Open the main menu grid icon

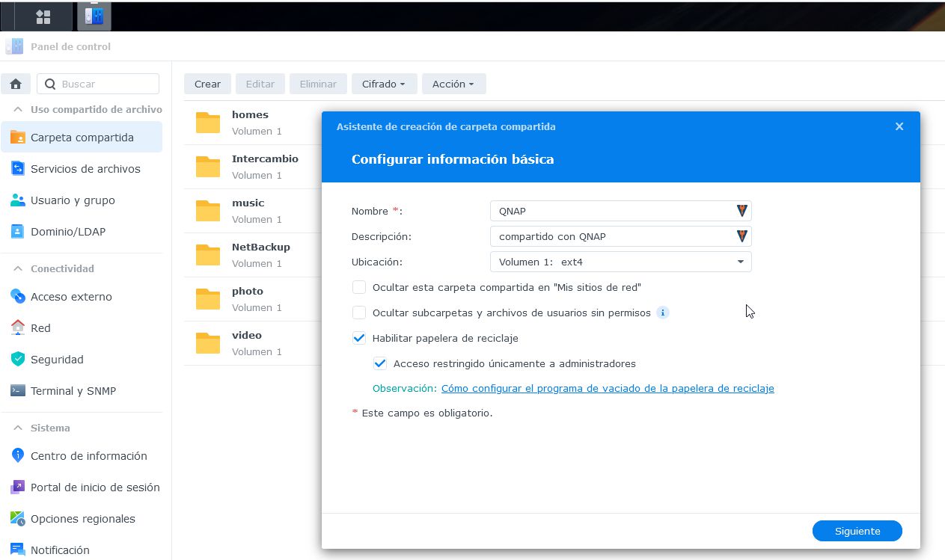[x=43, y=16]
